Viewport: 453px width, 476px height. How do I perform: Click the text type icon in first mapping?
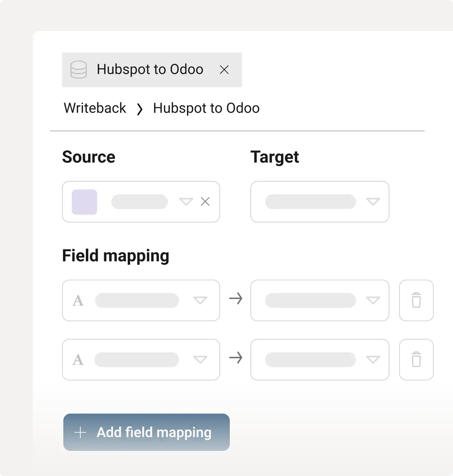point(78,301)
